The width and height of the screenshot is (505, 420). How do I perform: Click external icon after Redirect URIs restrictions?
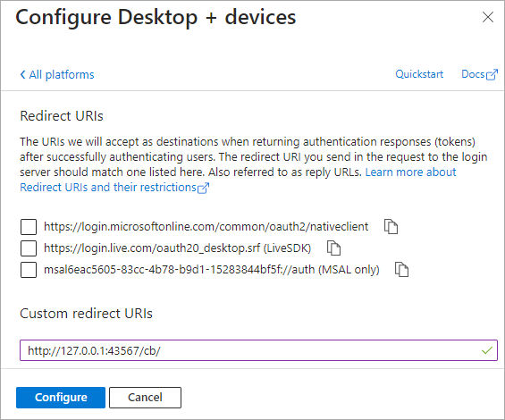click(x=204, y=188)
